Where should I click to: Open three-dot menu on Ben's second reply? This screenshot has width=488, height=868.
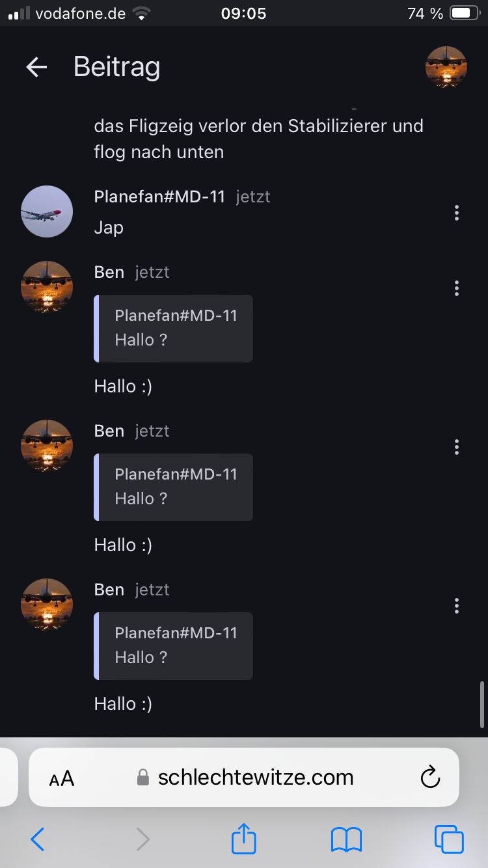[x=457, y=446]
